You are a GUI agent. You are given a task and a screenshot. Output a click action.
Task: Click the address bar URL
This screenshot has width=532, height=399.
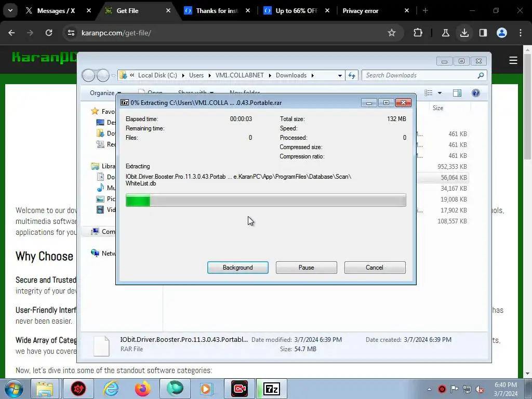pos(116,33)
